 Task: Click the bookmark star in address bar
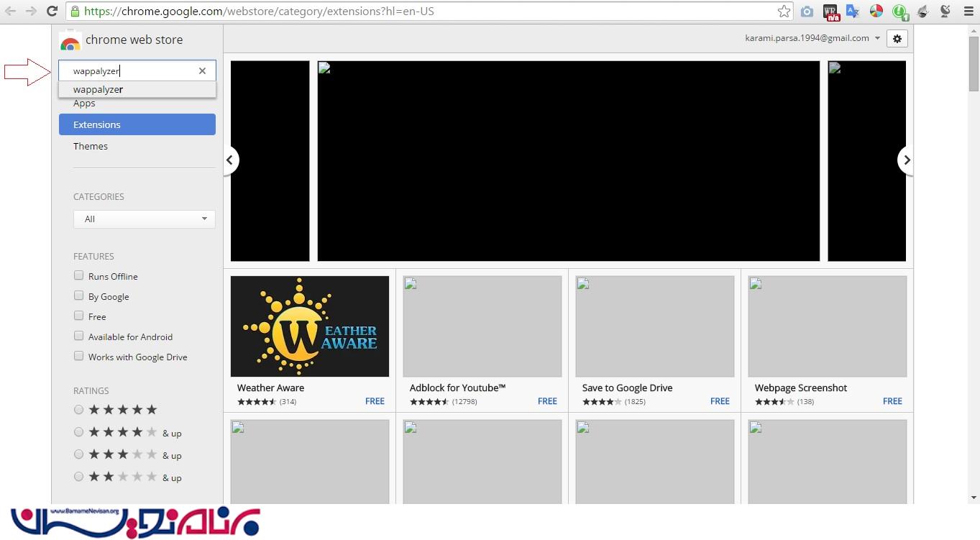point(784,12)
